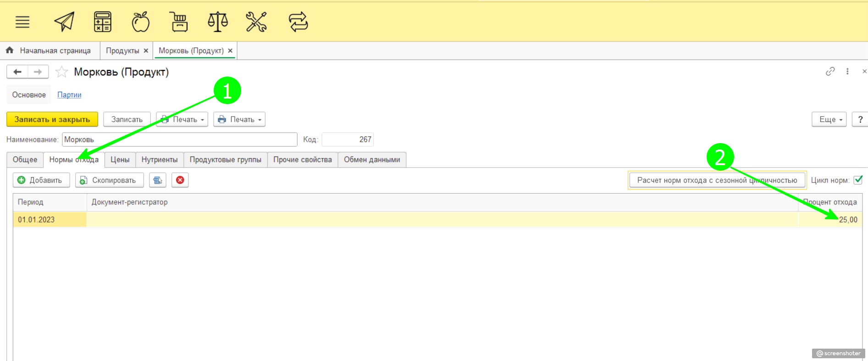Open the calculator section icon
Image resolution: width=868 pixels, height=361 pixels.
click(102, 22)
